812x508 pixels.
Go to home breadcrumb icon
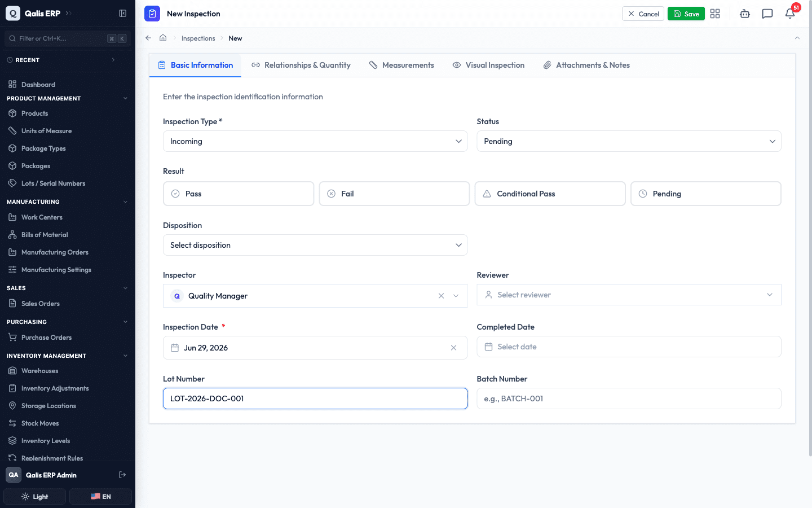163,38
